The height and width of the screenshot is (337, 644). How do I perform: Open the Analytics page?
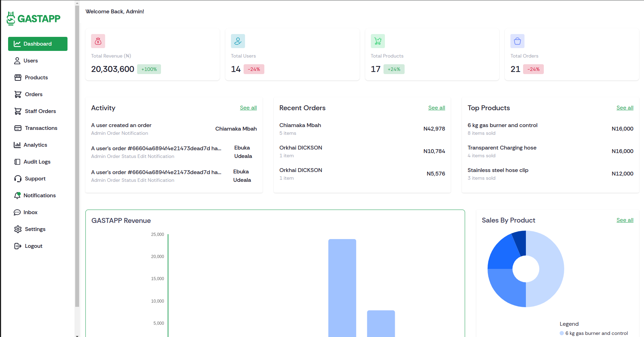point(38,145)
